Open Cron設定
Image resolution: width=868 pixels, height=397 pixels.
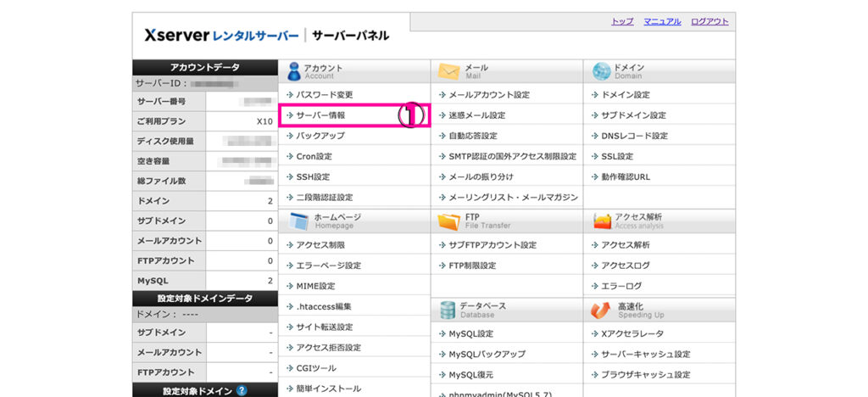point(314,157)
